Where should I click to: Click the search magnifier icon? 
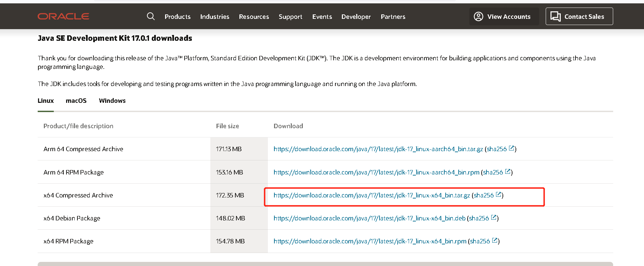151,16
